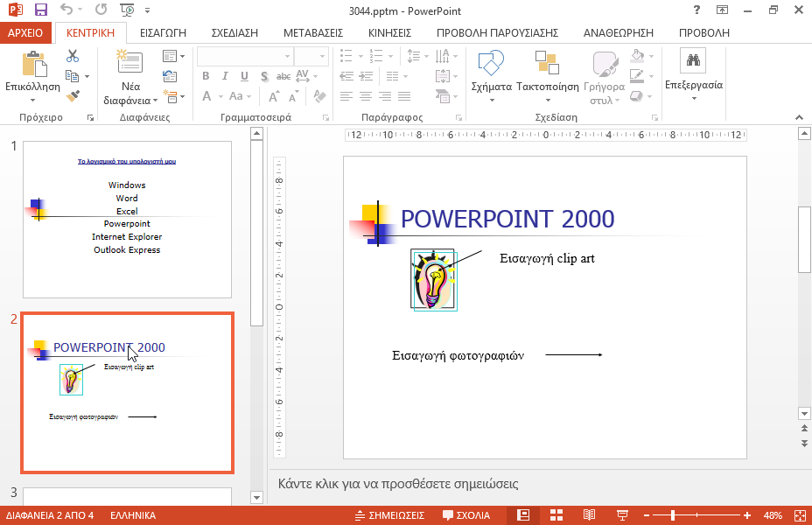Viewport: 812px width, 525px height.
Task: Switch to ΜΕΤΑΒΑΣΕΙΣ tab
Action: point(313,32)
